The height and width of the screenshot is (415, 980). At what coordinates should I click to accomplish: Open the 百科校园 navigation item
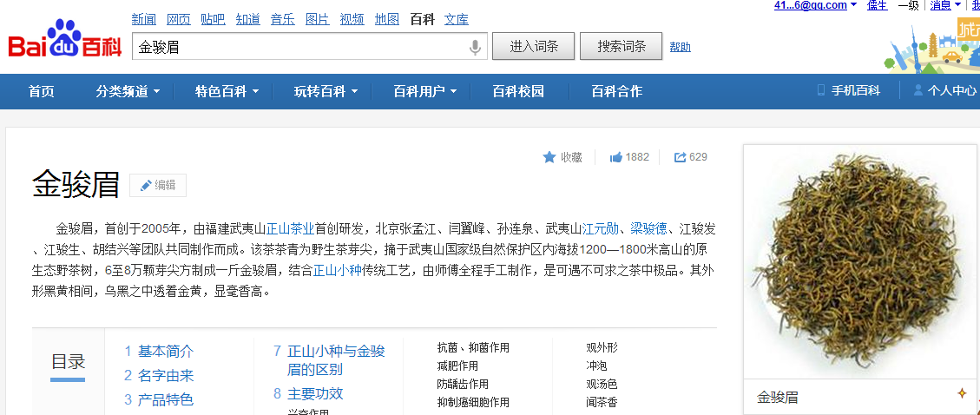tap(518, 91)
